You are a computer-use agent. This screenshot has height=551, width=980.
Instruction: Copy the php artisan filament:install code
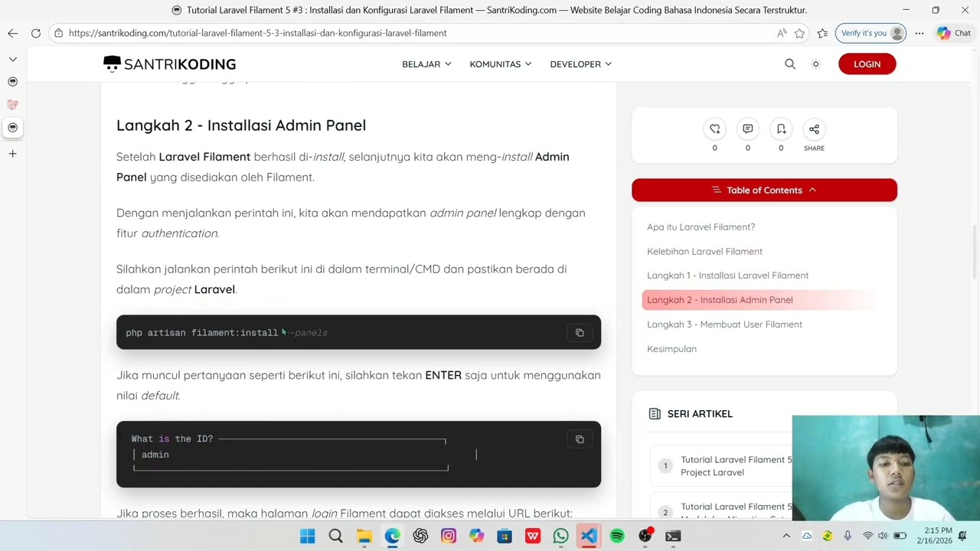click(580, 333)
